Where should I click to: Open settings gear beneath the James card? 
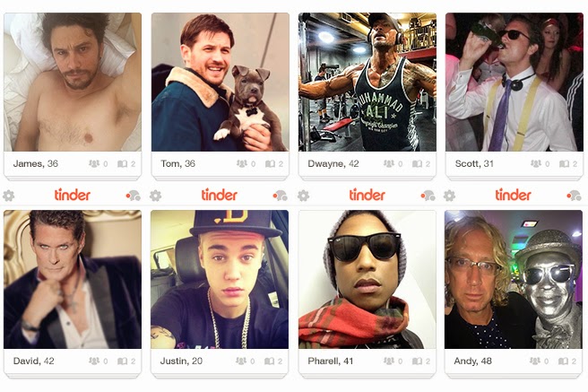8,196
